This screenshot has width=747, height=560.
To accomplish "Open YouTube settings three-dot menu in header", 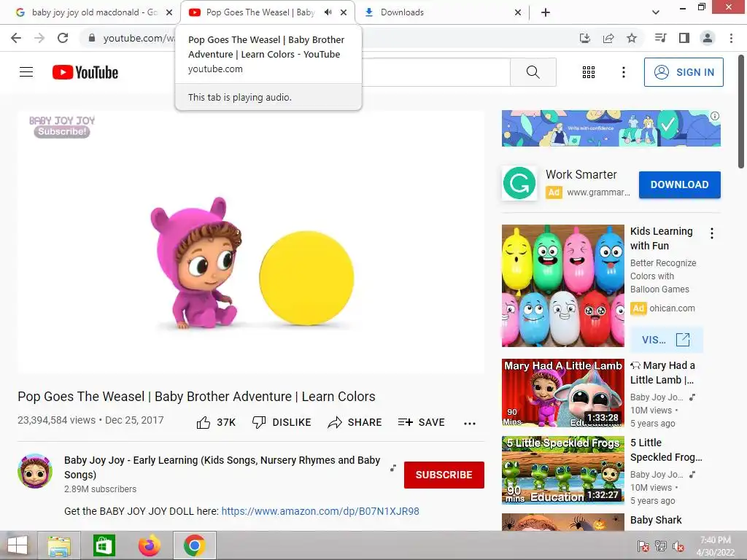I will pos(624,72).
